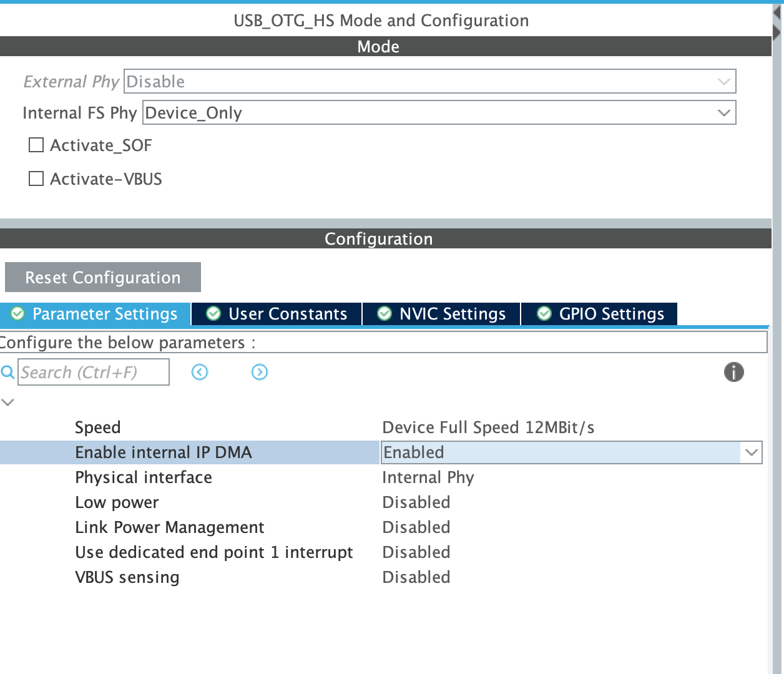The width and height of the screenshot is (784, 674).
Task: Click inside the Search (Ctrl+F) field
Action: (94, 372)
